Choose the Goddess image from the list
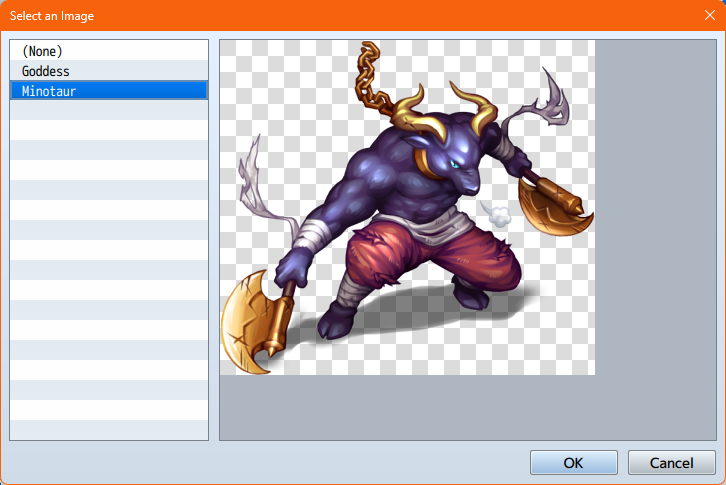 point(109,70)
